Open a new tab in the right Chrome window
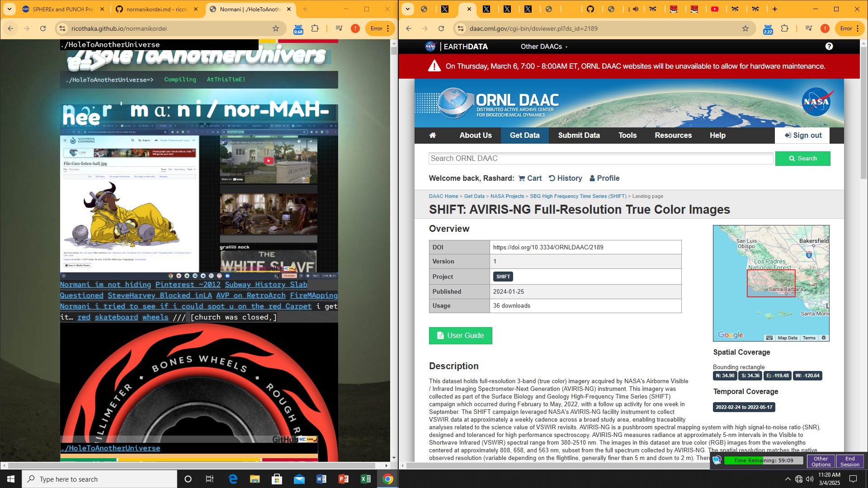This screenshot has width=868, height=488. 775,9
